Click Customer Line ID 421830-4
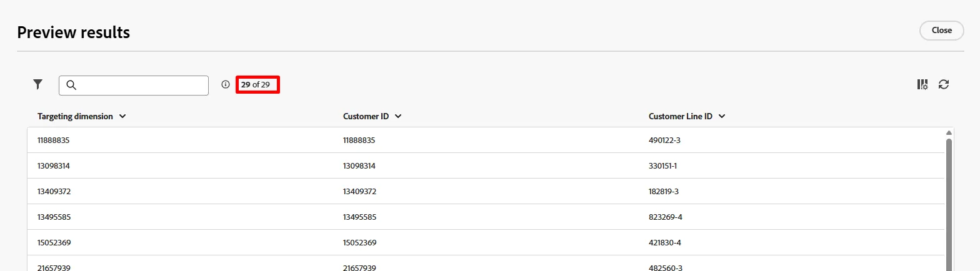 pyautogui.click(x=665, y=242)
